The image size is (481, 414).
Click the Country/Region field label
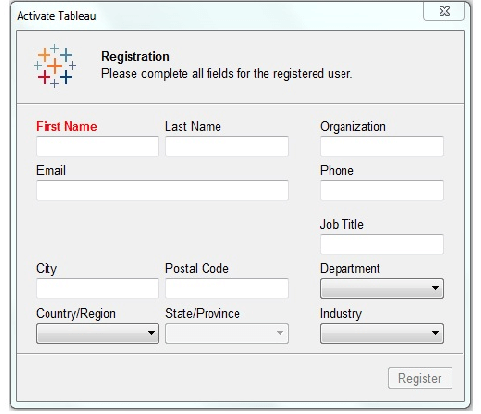tap(76, 314)
